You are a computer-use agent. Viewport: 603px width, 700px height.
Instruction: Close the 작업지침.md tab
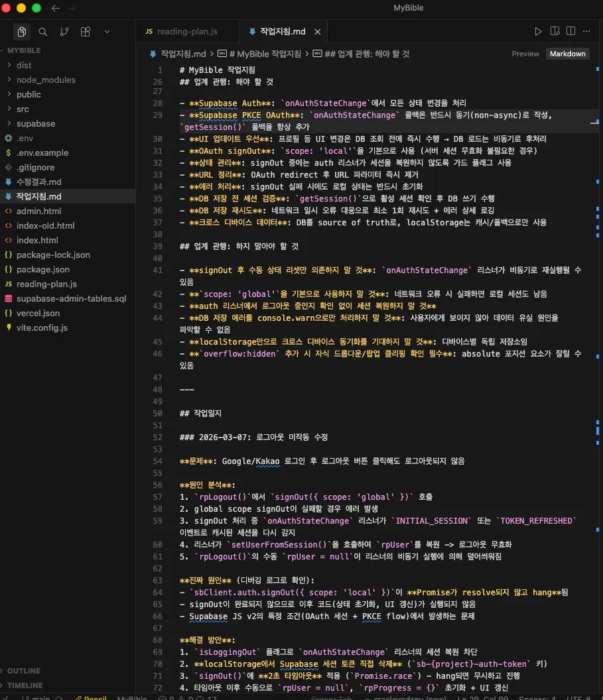(x=318, y=32)
